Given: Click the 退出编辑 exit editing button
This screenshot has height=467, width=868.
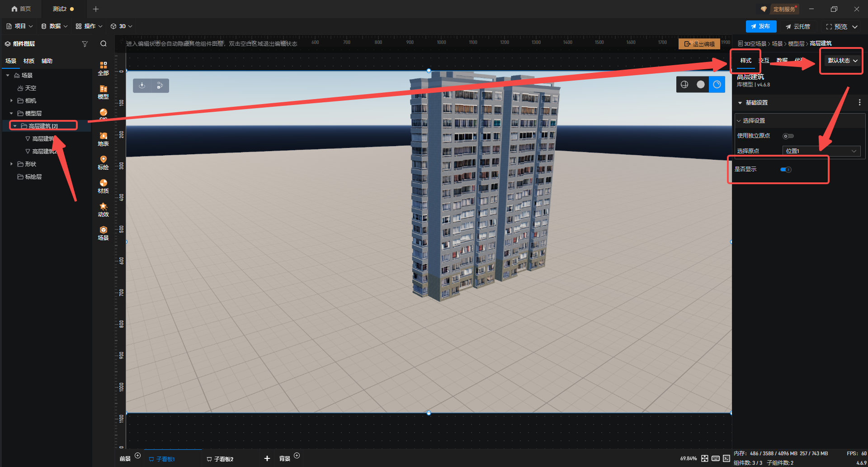Looking at the screenshot, I should point(699,44).
